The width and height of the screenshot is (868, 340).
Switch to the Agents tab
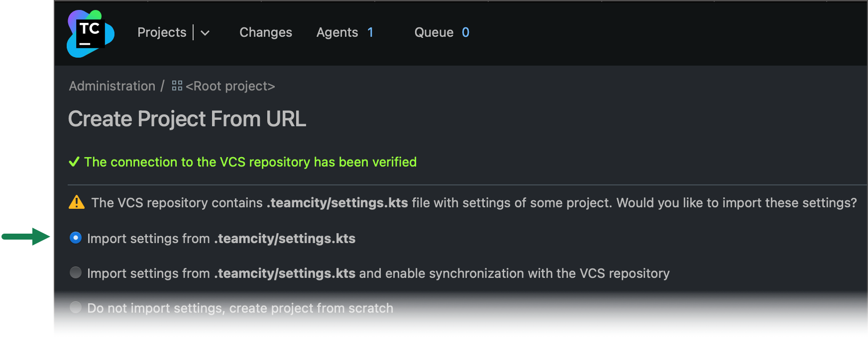[x=337, y=32]
